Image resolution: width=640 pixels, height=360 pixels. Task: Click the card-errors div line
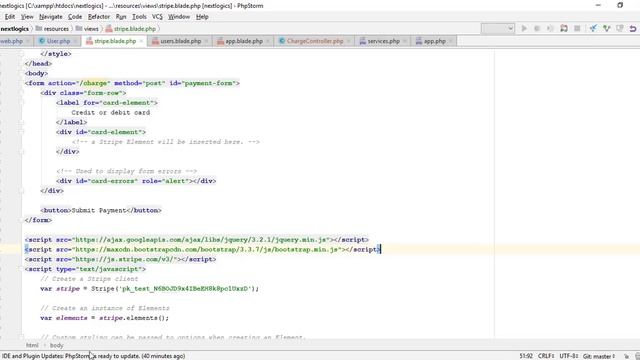coord(136,181)
